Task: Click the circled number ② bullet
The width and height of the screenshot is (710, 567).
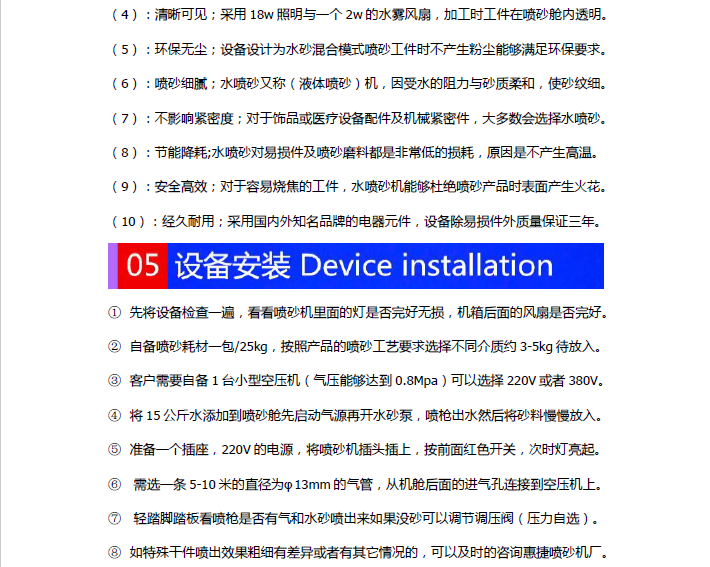Action: click(x=115, y=347)
